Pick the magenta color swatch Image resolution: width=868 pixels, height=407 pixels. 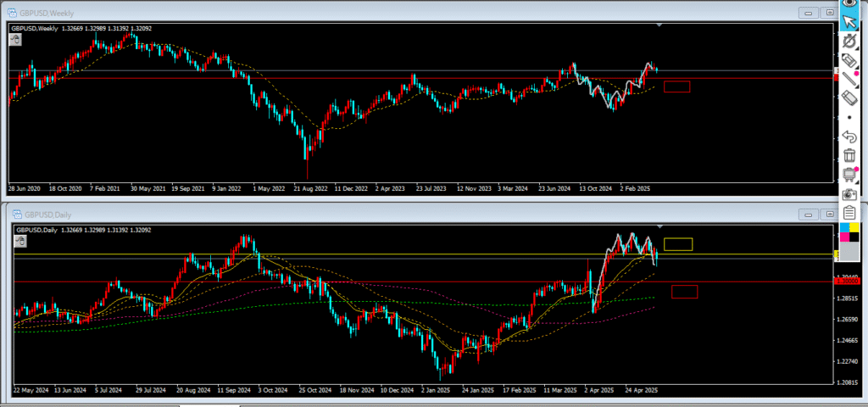pyautogui.click(x=845, y=237)
